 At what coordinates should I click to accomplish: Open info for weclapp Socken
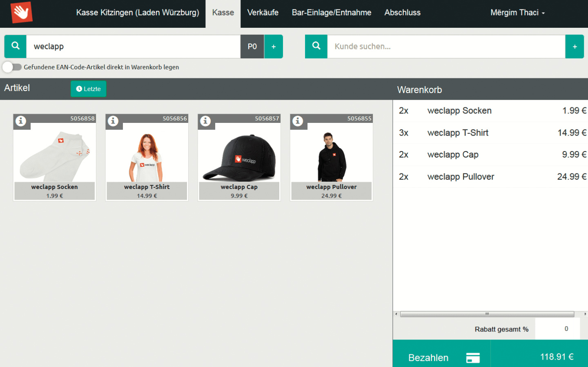click(21, 121)
